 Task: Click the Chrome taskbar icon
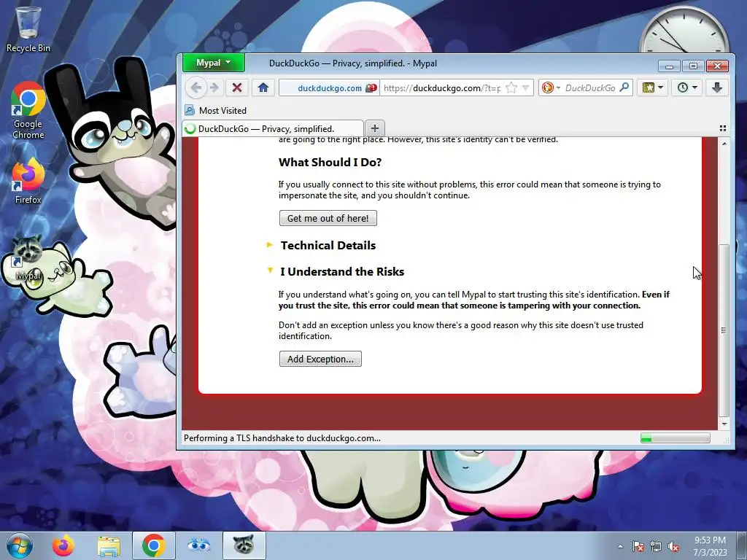coord(153,545)
